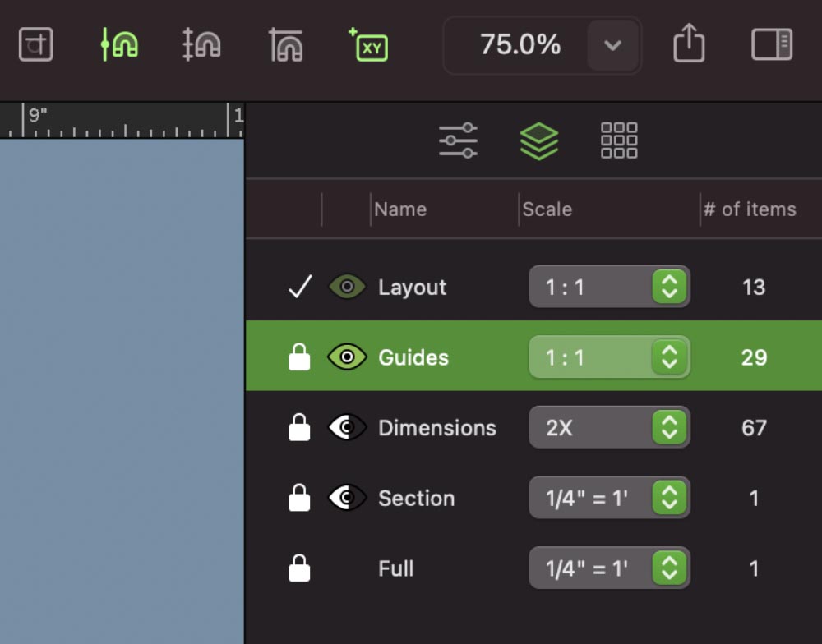
Task: Open the share/export icon
Action: 689,44
